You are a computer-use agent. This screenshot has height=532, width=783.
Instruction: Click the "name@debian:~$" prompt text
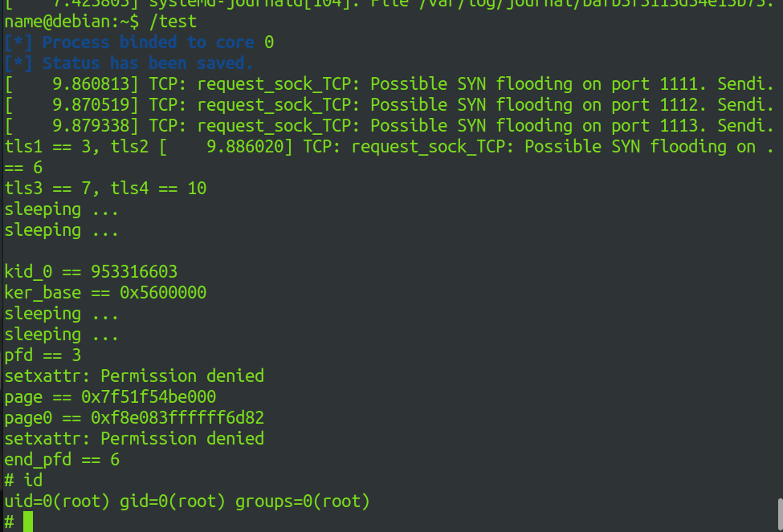(x=57, y=22)
